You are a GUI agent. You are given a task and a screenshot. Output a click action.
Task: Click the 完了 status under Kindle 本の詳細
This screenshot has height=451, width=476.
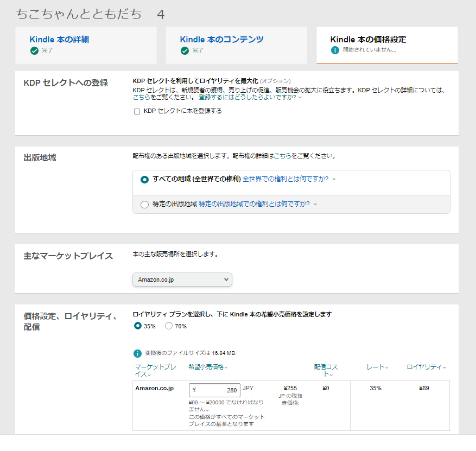tap(47, 50)
